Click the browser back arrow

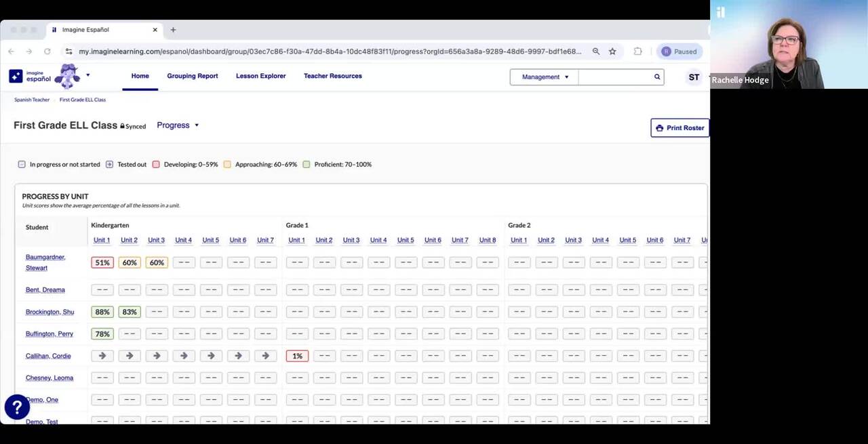click(11, 52)
